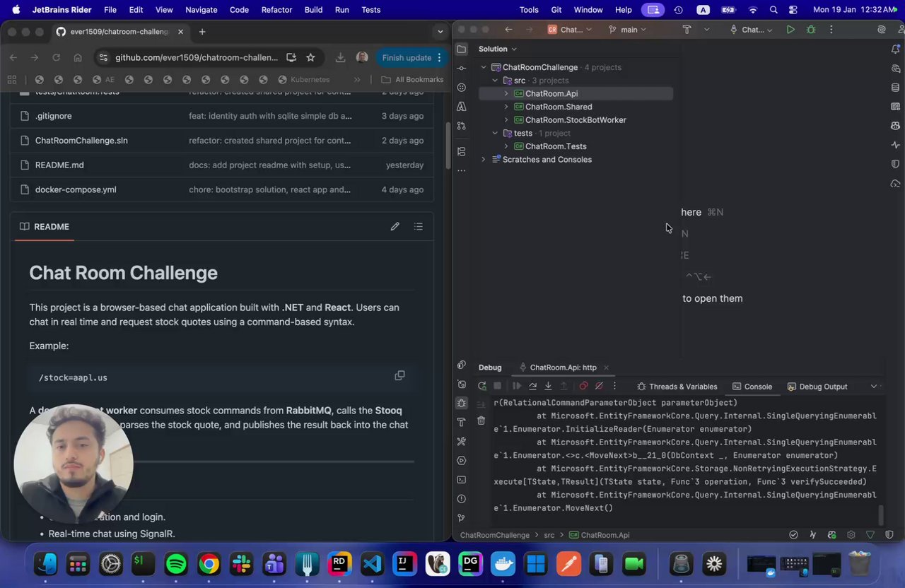Image resolution: width=905 pixels, height=588 pixels.
Task: Click the Chrome address bar URL
Action: tap(197, 57)
